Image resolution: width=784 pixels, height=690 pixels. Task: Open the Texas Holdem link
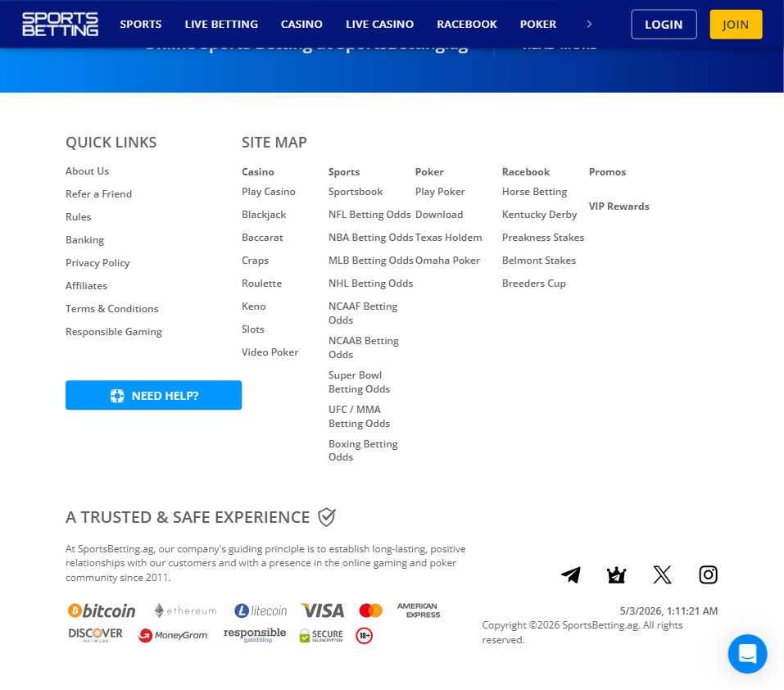[x=448, y=238]
